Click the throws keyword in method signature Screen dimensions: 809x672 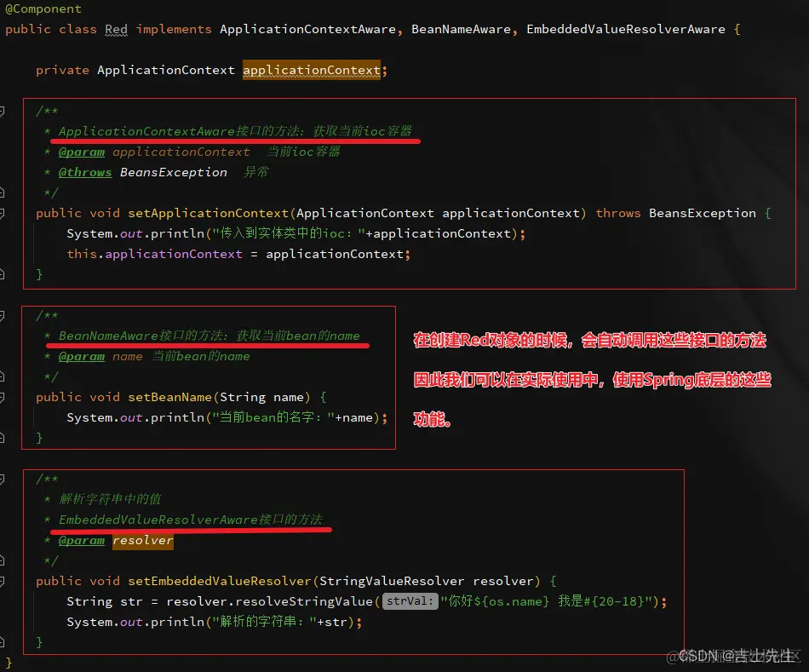coord(618,213)
